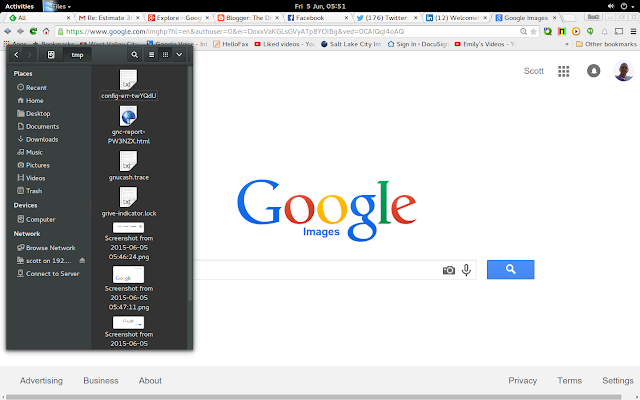640x400 pixels.
Task: Switch to Re: Estimate Gmail tab
Action: pos(109,18)
